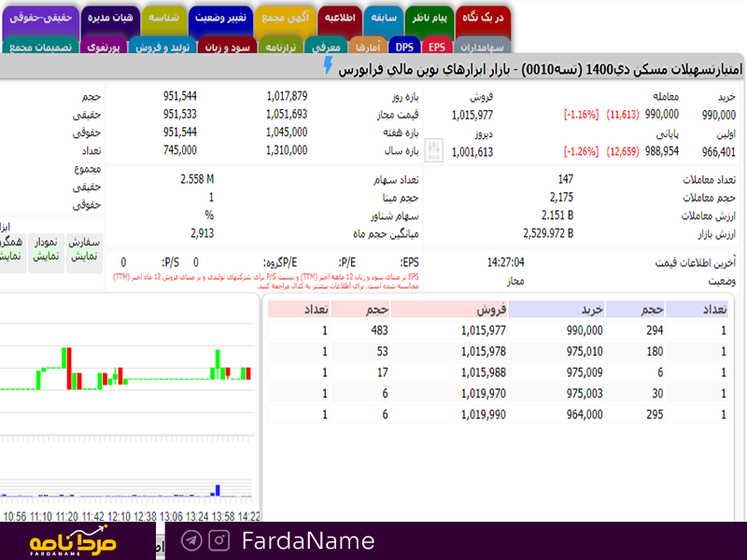747x560 pixels.
Task: Click the market value 2,529.972 B
Action: pyautogui.click(x=548, y=233)
